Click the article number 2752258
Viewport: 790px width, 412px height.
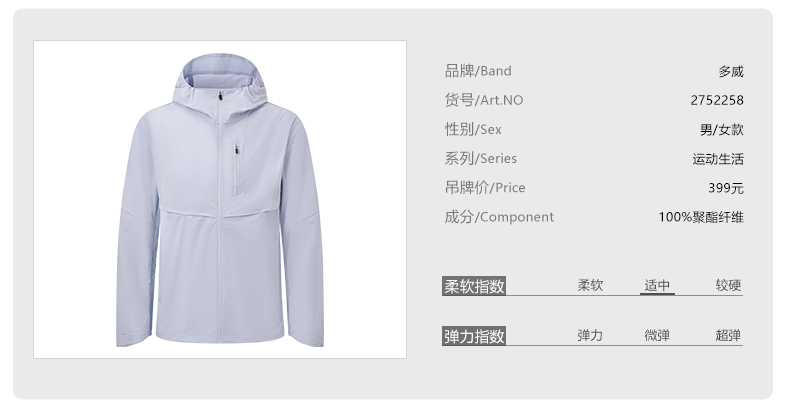717,100
